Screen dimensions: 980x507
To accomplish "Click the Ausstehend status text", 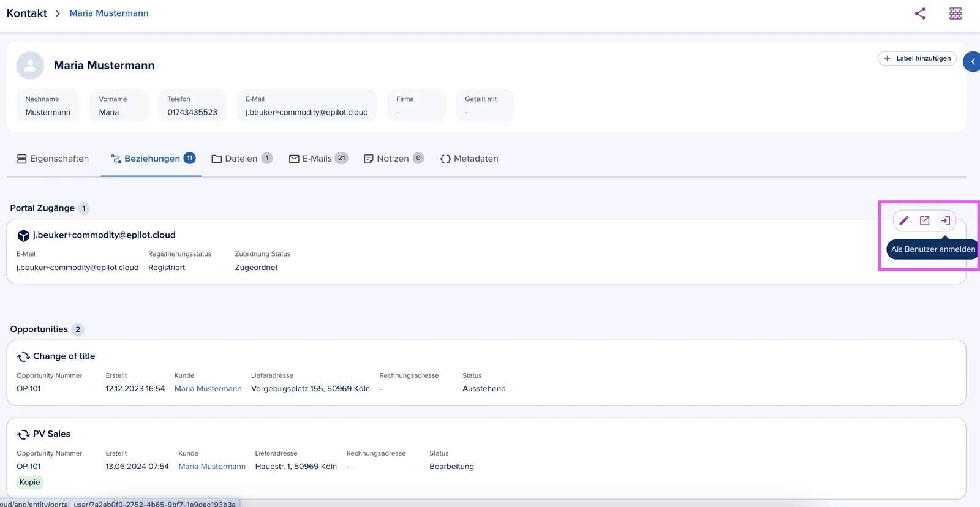I will 484,389.
